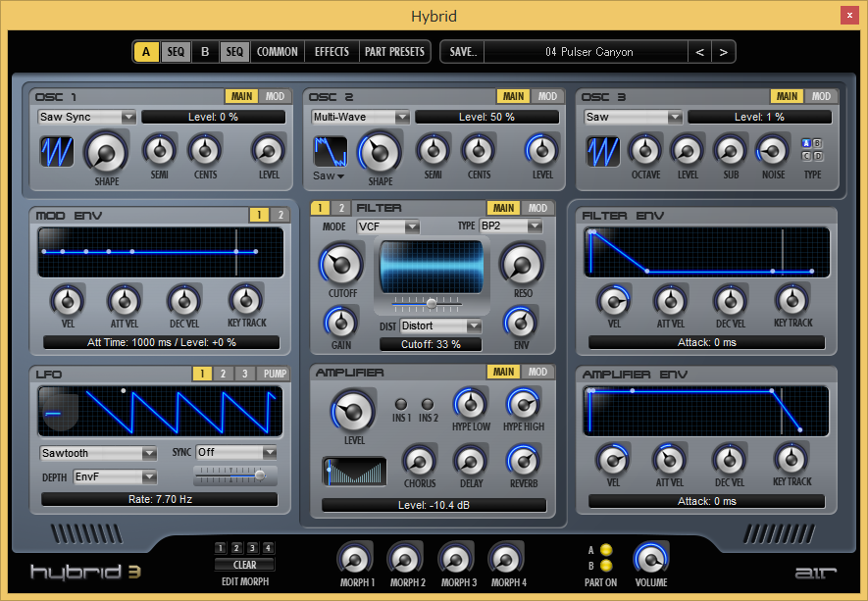Toggle Part B on indicator

606,566
